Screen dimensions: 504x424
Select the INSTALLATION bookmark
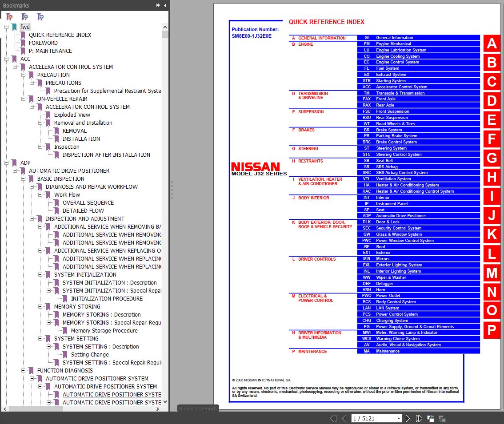[81, 139]
